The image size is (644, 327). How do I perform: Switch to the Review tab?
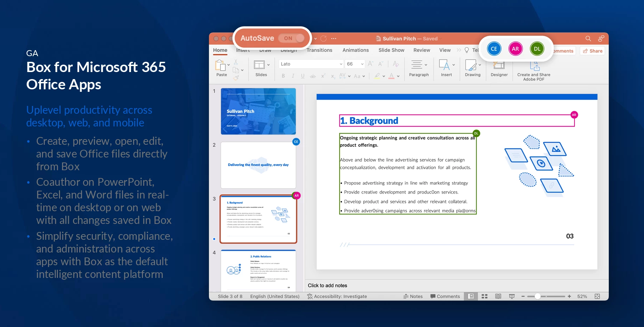[422, 50]
